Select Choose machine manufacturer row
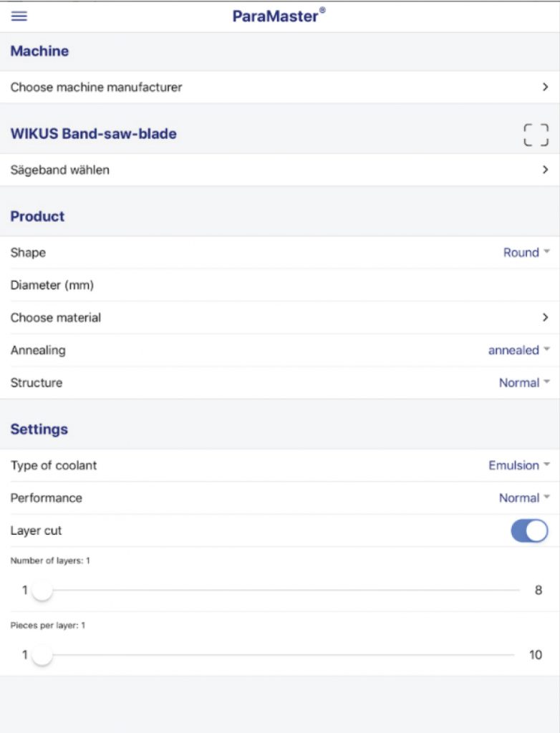560x733 pixels. pyautogui.click(x=97, y=87)
